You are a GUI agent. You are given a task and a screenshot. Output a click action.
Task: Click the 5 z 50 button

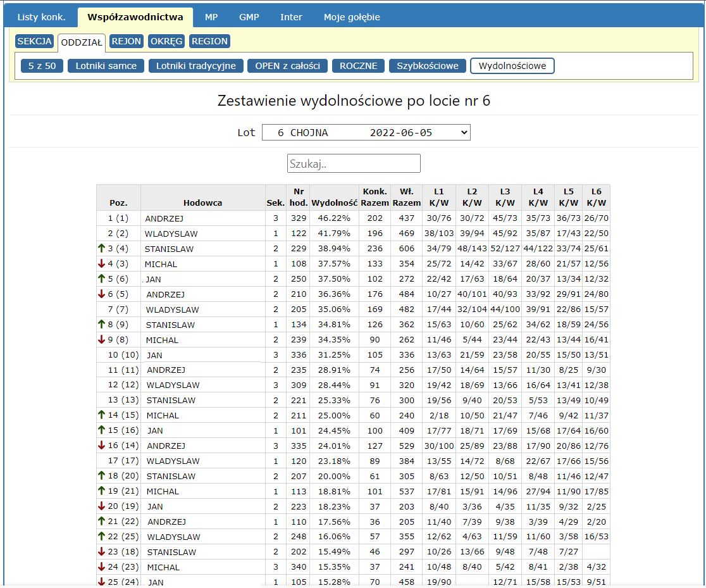42,66
